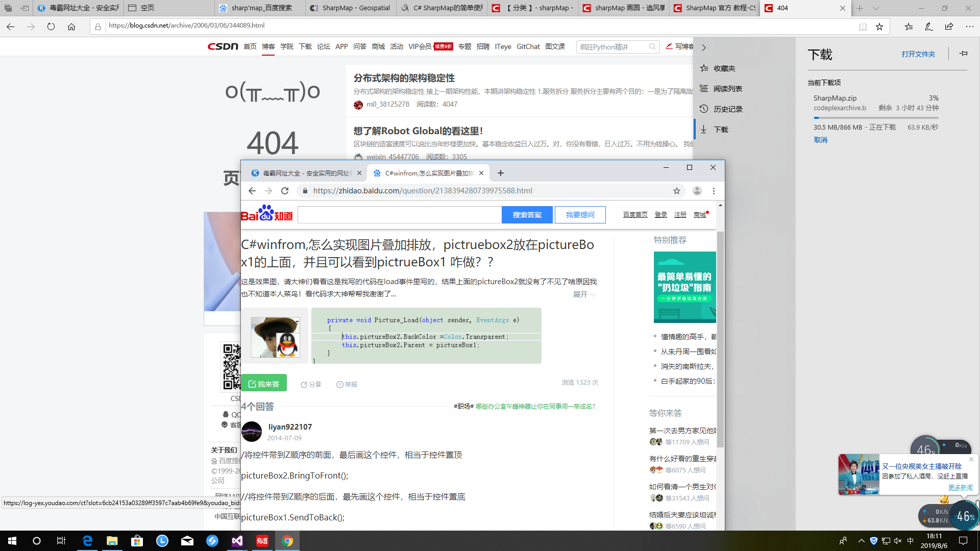Open Edge tab list dropdown arrow
Image resolution: width=980 pixels, height=551 pixels.
(876, 8)
